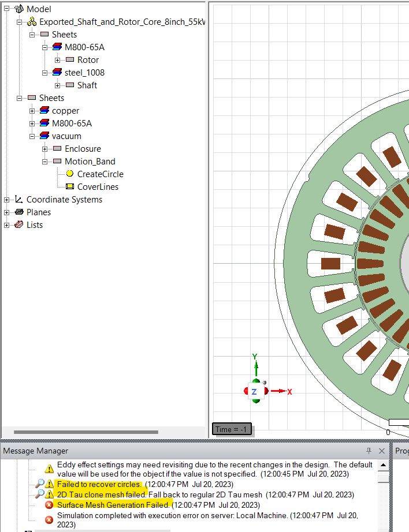
Task: Click the Rotor sheet icon
Action: [70, 59]
